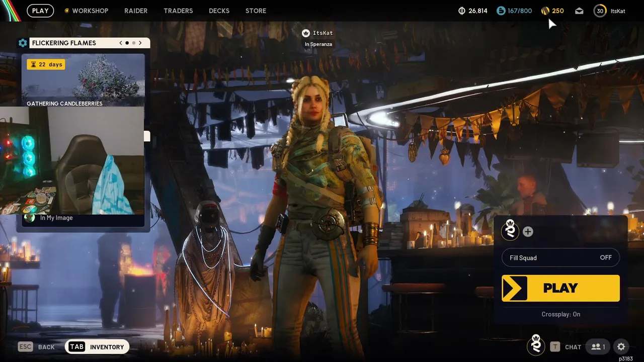Click the In Speranza status label
This screenshot has width=644, height=362.
(x=318, y=44)
